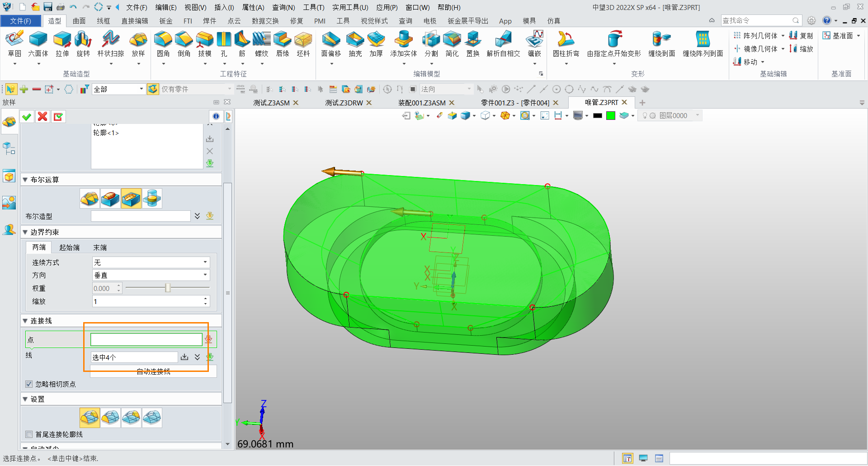
Task: Switch to the 装配001.Z3ASM document tab
Action: [x=422, y=103]
